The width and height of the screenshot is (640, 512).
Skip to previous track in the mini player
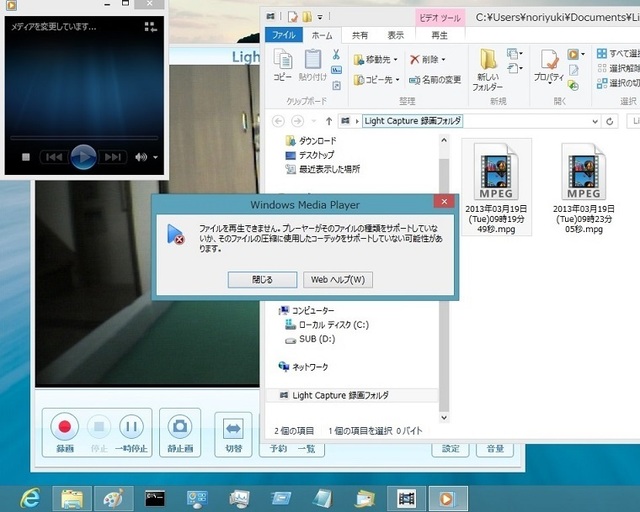tap(54, 157)
